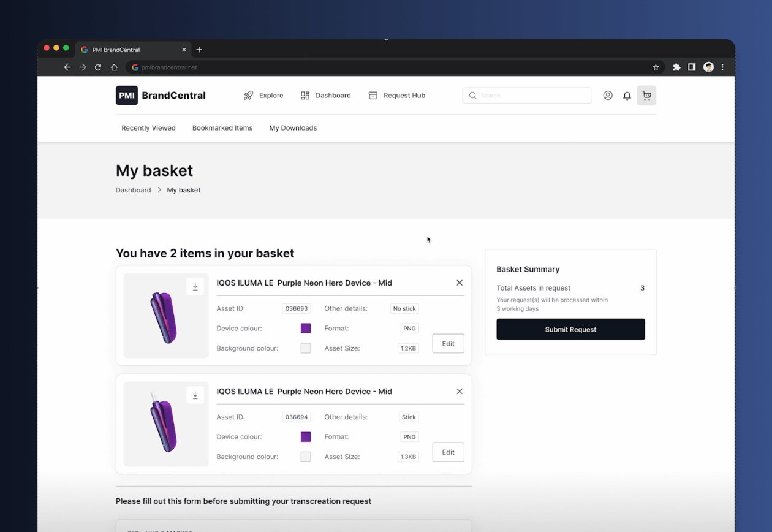Download asset 036694 using the download icon
This screenshot has width=772, height=532.
[x=195, y=395]
